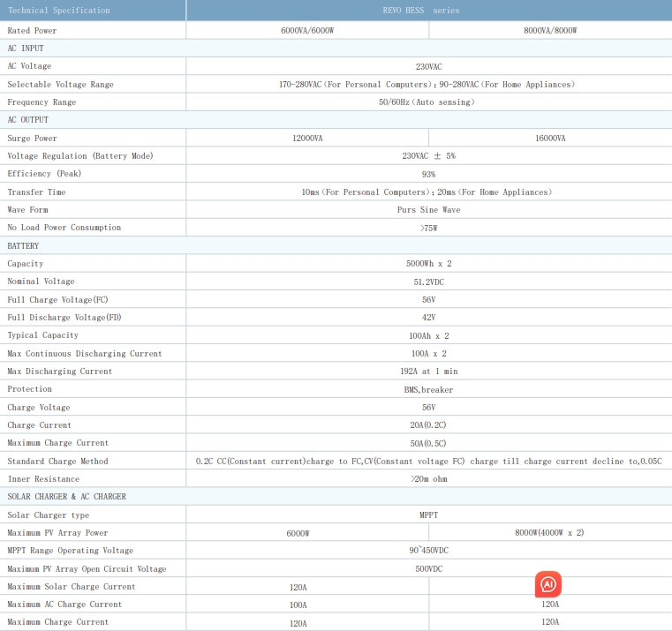Select the 6000VA/6000W rated power cell
This screenshot has height=631, width=672.
pyautogui.click(x=306, y=30)
